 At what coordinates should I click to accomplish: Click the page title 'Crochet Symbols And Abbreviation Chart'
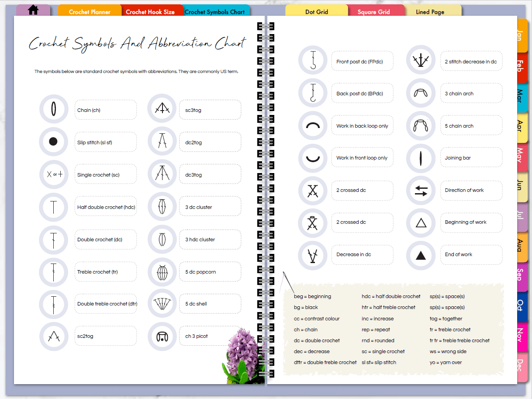point(138,44)
